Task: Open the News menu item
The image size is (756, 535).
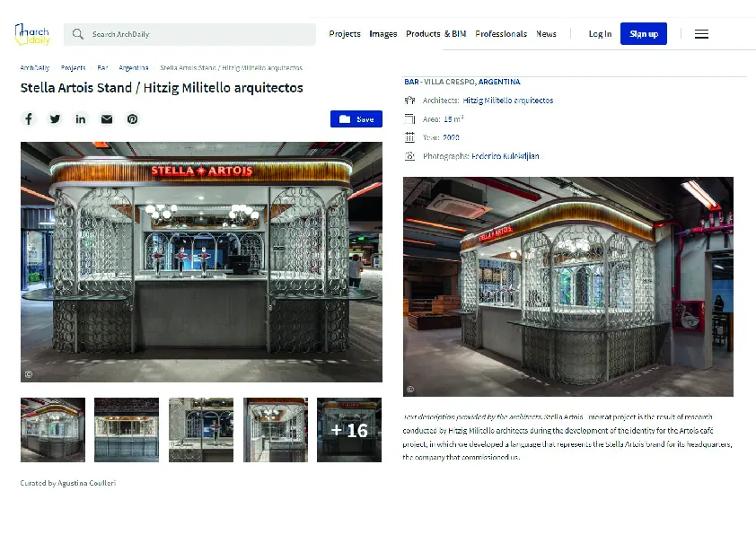Action: tap(546, 34)
